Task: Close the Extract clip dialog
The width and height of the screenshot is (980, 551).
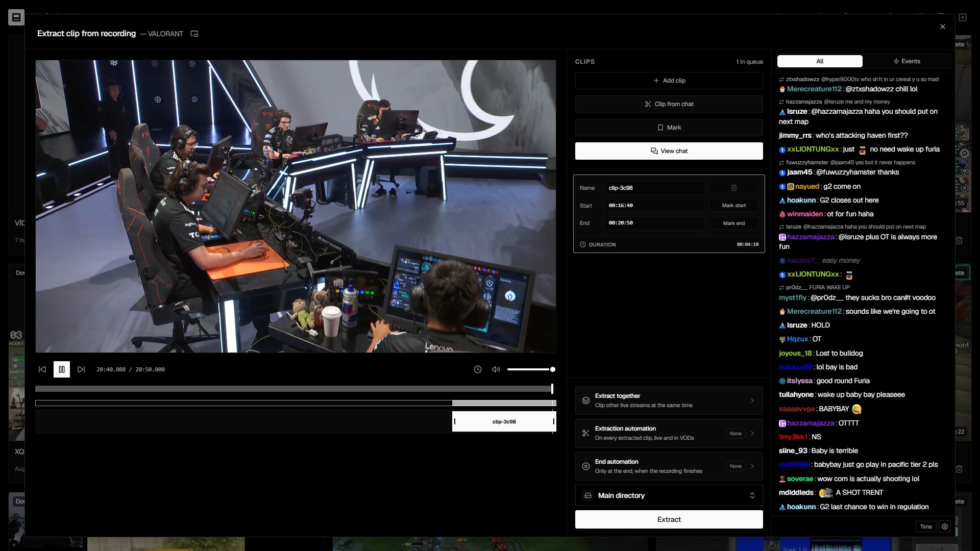Action: point(943,27)
